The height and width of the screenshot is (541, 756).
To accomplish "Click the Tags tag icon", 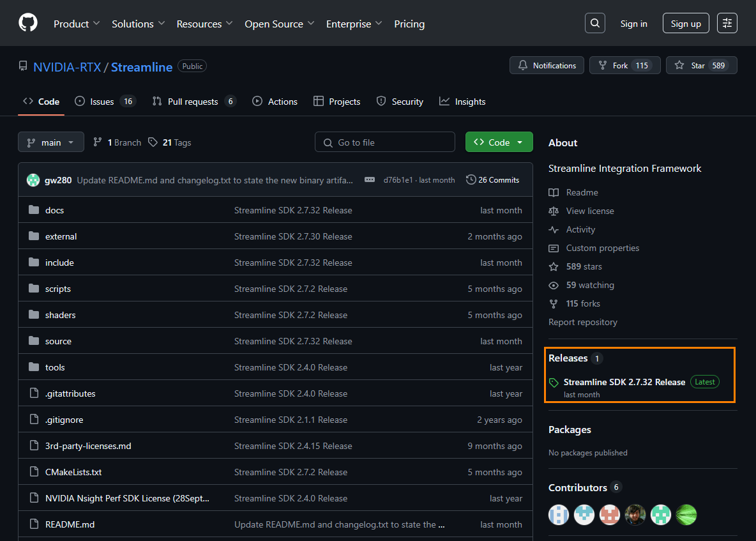I will [x=153, y=142].
